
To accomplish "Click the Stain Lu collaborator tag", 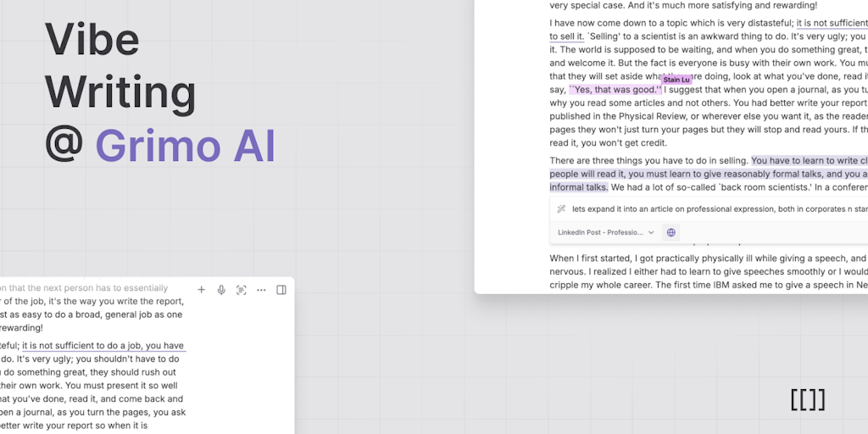I will click(676, 80).
